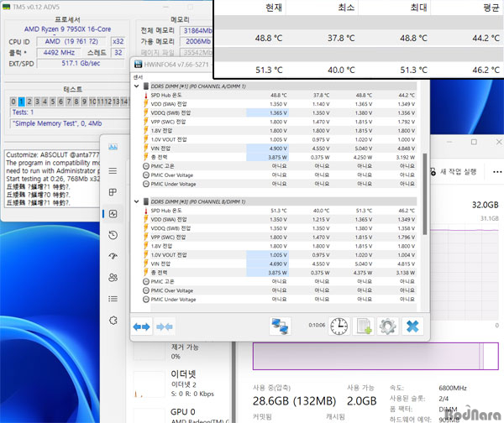Click HWiNFO expand columns blue arrows button
The height and width of the screenshot is (423, 504).
(141, 327)
